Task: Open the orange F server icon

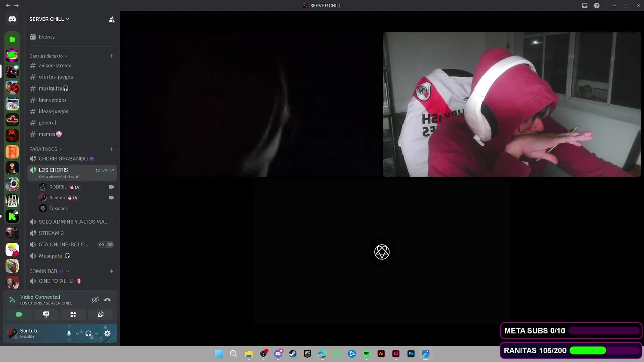Action: pyautogui.click(x=12, y=151)
